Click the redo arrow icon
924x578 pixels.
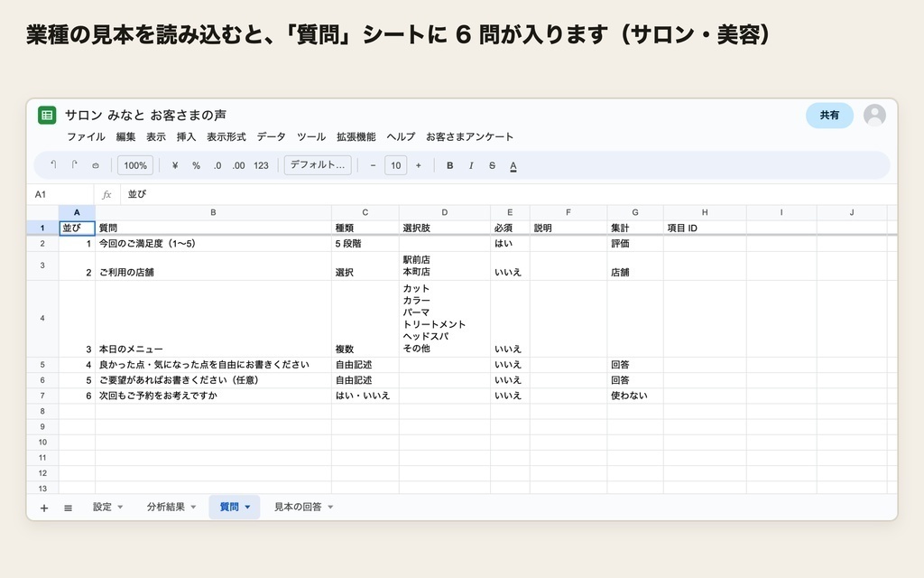pyautogui.click(x=74, y=165)
